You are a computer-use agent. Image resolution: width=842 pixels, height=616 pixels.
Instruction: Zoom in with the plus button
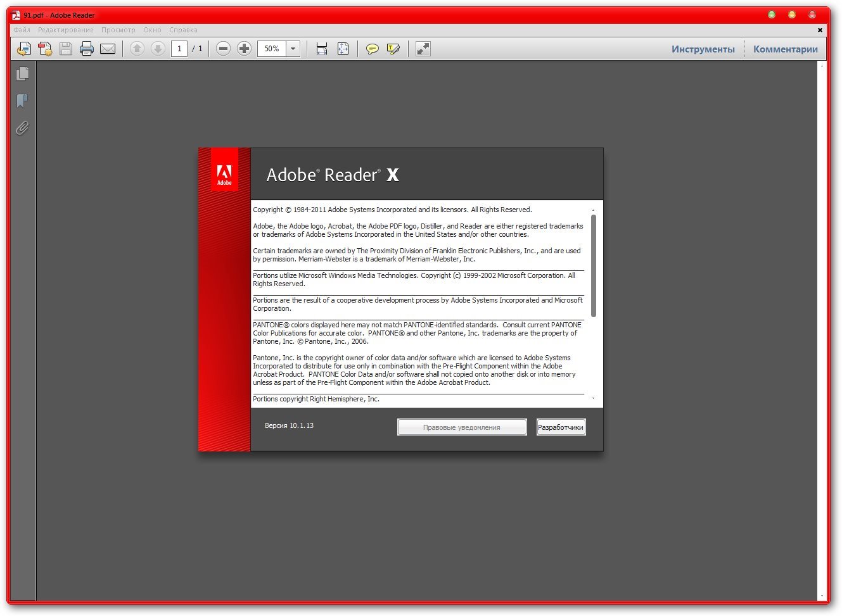tap(244, 49)
